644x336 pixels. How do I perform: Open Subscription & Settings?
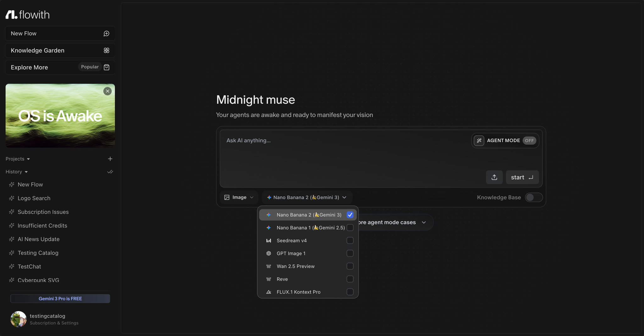(x=54, y=323)
